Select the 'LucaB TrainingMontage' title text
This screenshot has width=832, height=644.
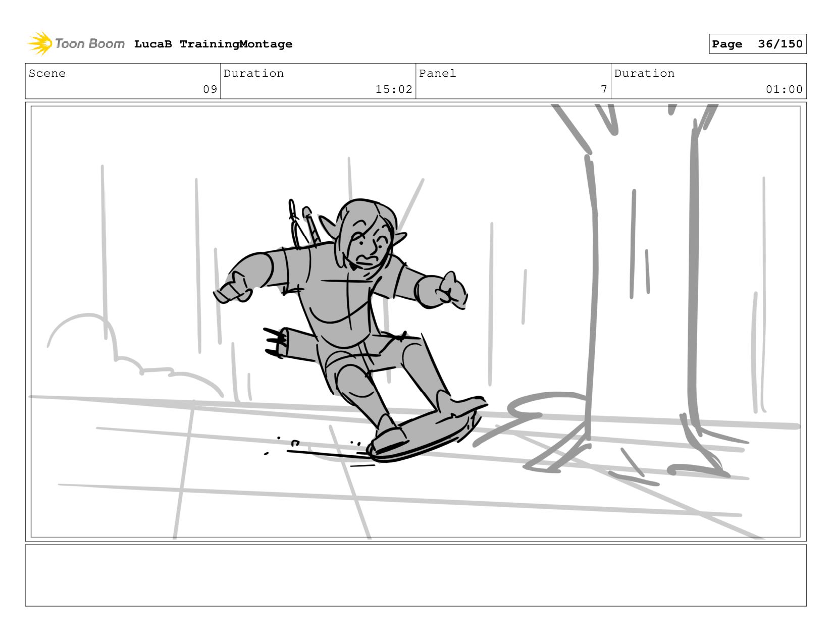coord(213,44)
